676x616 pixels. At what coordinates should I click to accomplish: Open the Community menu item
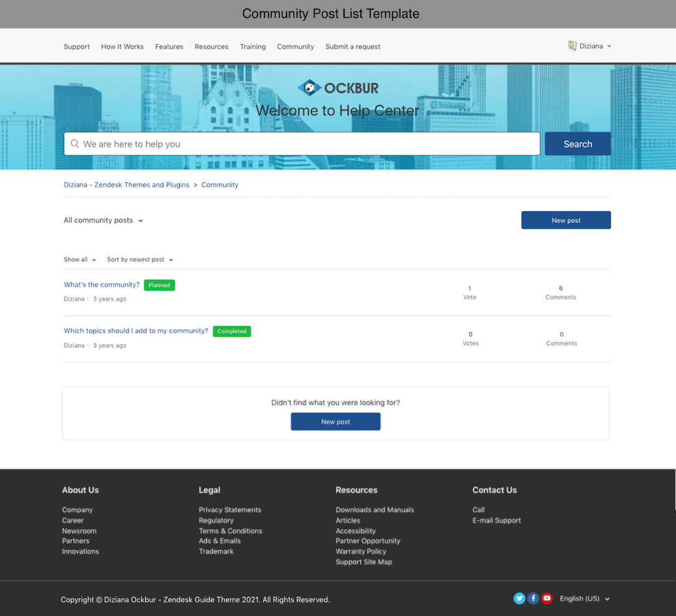295,47
